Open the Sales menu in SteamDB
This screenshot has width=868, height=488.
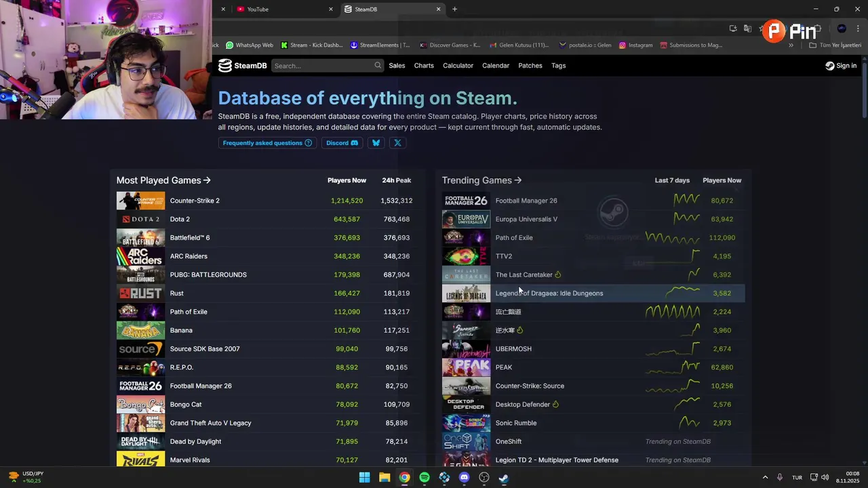(397, 66)
